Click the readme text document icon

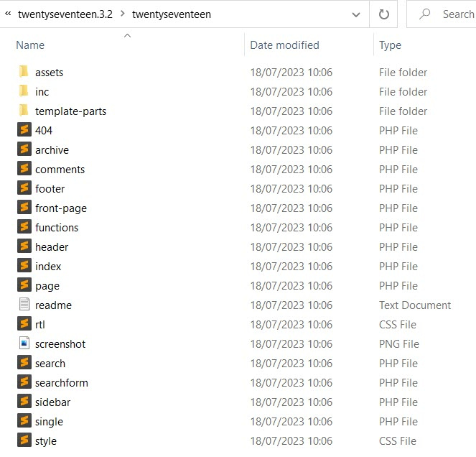pos(24,305)
